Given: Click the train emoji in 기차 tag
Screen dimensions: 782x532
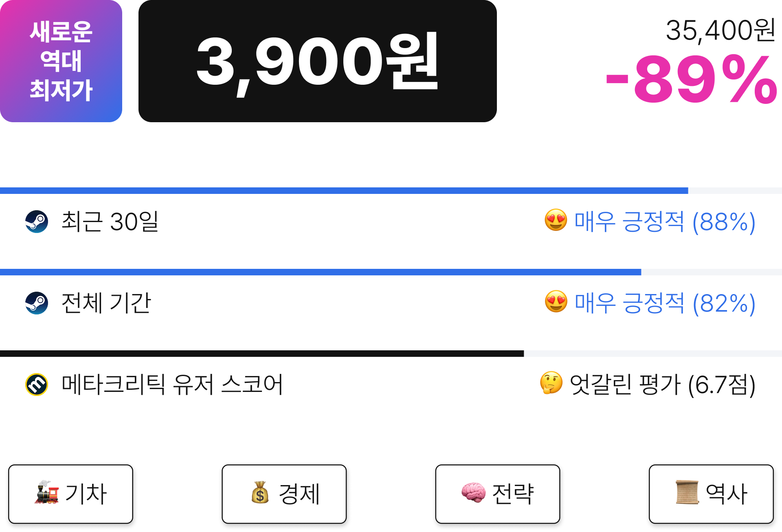Looking at the screenshot, I should point(47,492).
